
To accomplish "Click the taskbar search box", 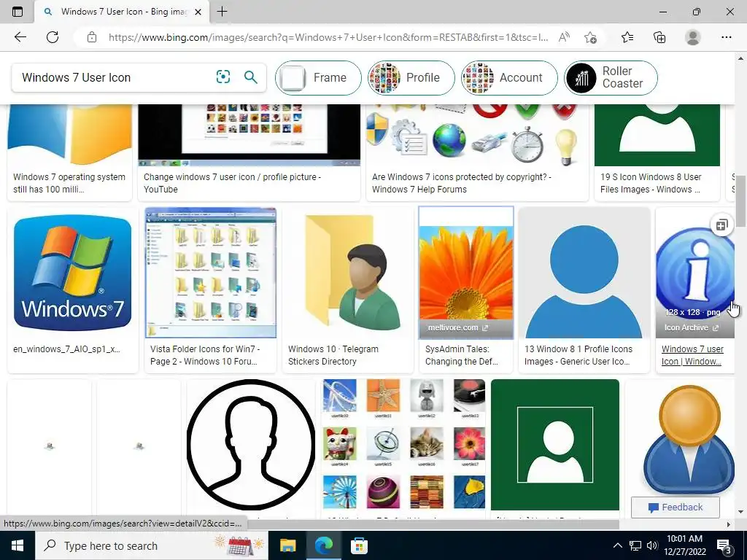I will 152,545.
